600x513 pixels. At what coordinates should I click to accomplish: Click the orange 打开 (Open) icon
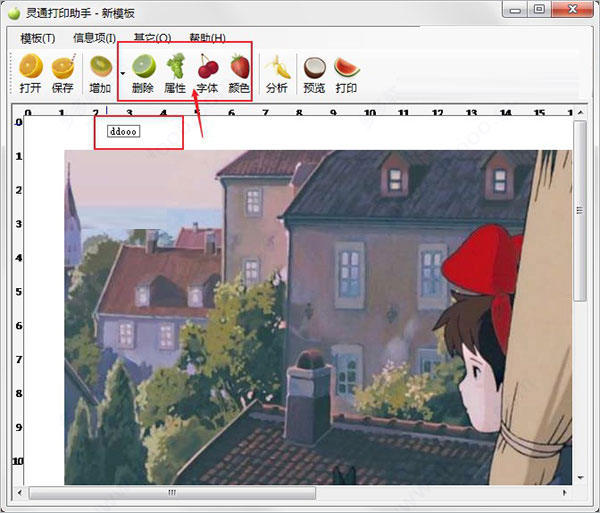click(31, 73)
